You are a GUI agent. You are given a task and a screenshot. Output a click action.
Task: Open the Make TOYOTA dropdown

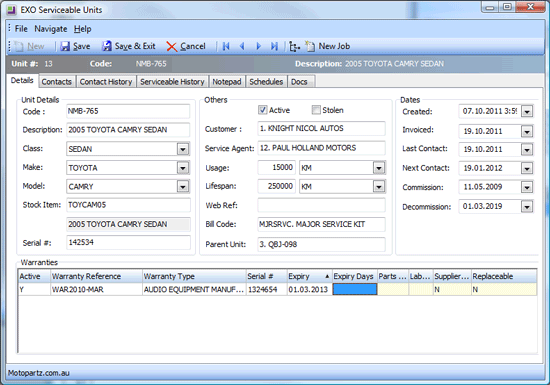(183, 168)
